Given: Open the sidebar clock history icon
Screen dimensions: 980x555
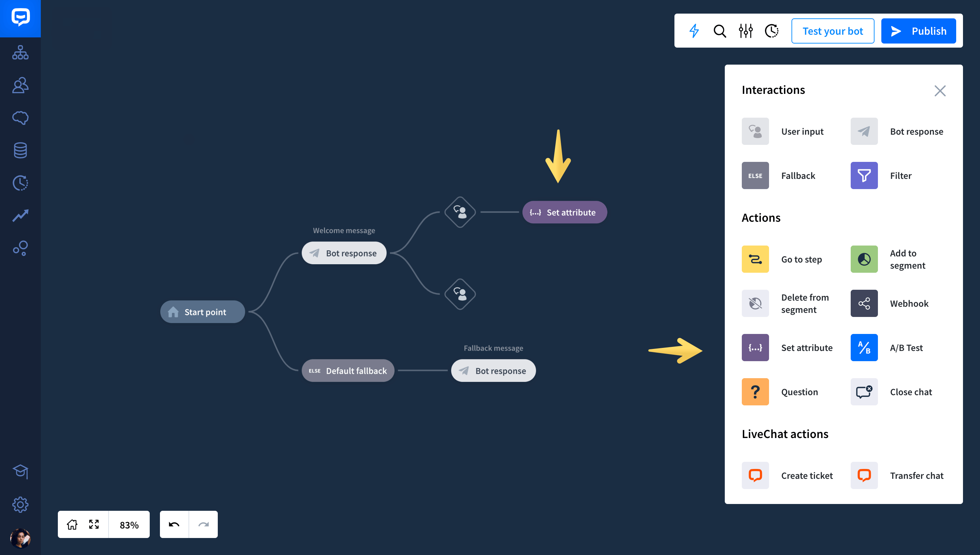Looking at the screenshot, I should click(x=20, y=183).
